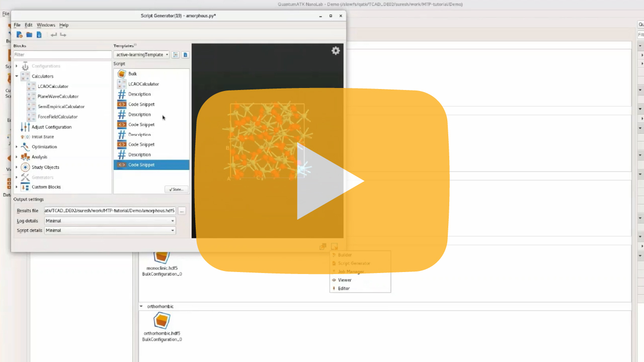Open the Script details dropdown

(x=110, y=230)
